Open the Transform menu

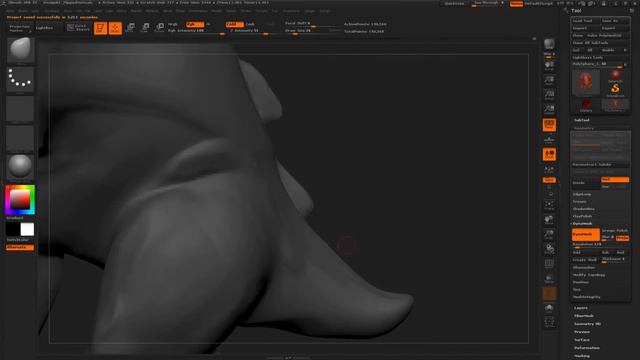point(291,11)
